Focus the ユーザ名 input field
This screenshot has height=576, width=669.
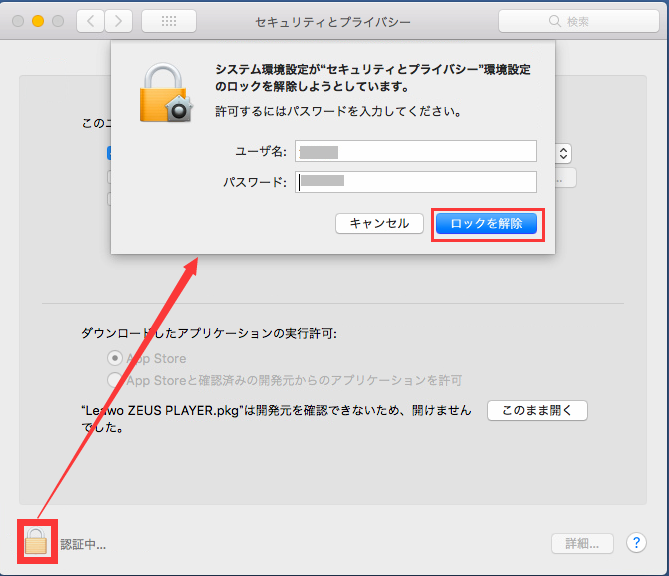tap(416, 151)
